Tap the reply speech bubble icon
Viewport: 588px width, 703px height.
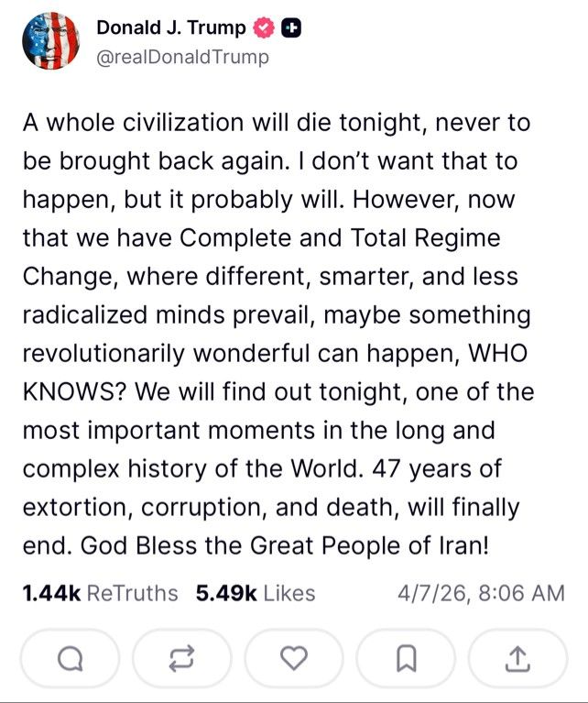(71, 658)
